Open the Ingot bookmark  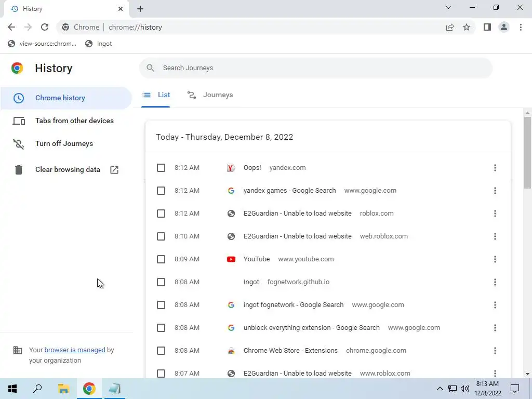click(99, 44)
